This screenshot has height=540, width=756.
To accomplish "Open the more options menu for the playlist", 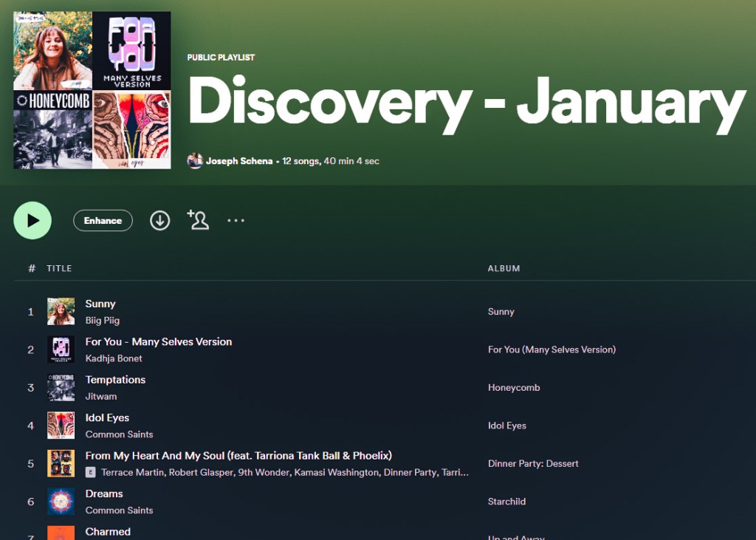I will (x=236, y=220).
